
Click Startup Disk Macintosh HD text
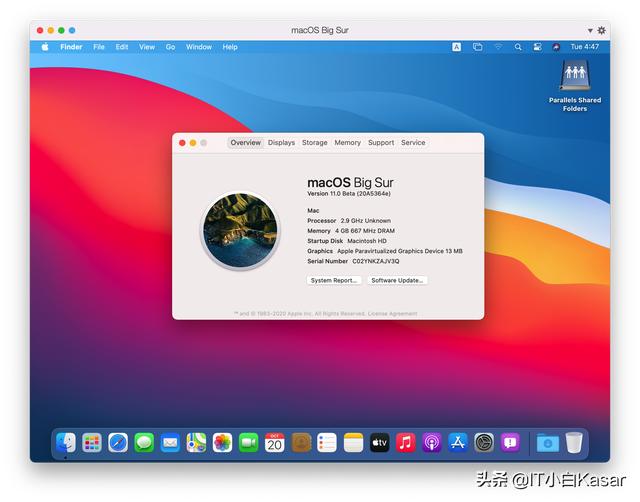(x=347, y=241)
